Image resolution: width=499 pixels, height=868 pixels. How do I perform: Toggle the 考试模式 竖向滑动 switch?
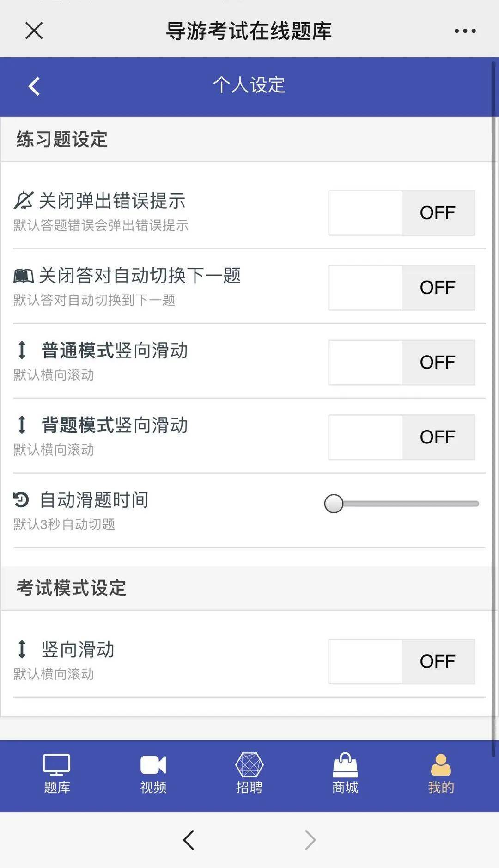(x=402, y=662)
